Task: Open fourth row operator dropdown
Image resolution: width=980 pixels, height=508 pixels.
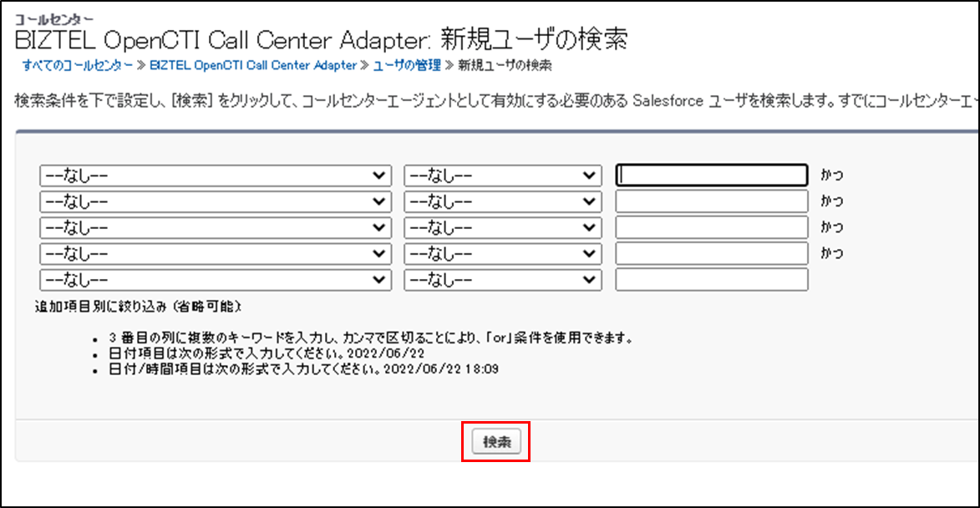Action: pos(502,254)
